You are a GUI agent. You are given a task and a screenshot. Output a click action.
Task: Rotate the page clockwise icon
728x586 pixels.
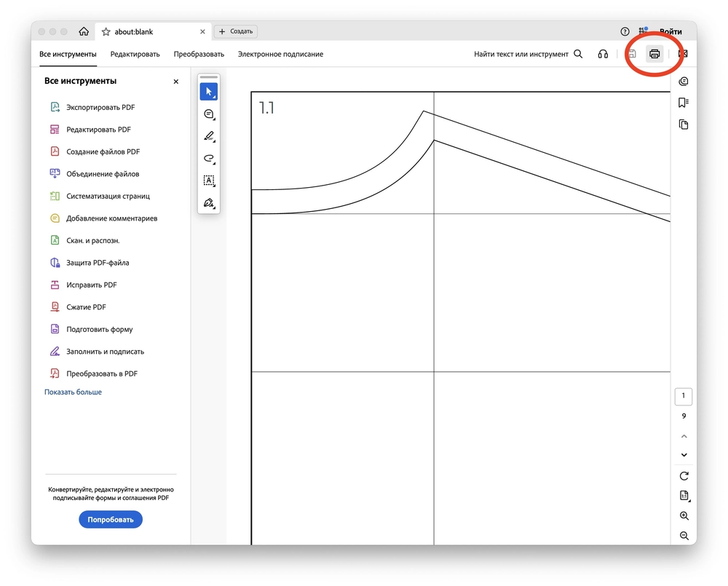coord(684,476)
